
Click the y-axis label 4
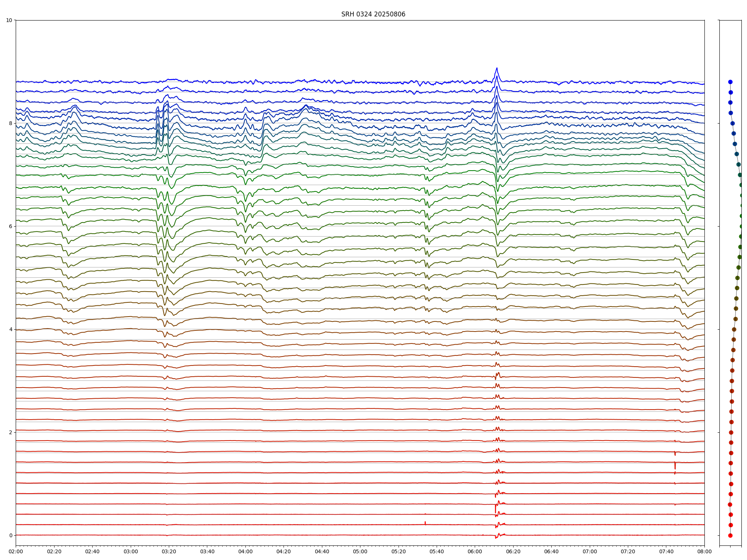coord(10,329)
